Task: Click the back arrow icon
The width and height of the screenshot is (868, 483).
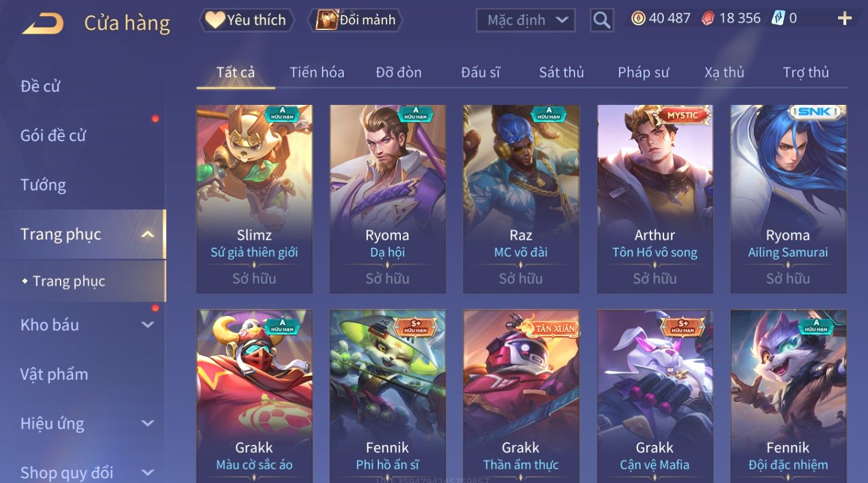Action: tap(43, 23)
